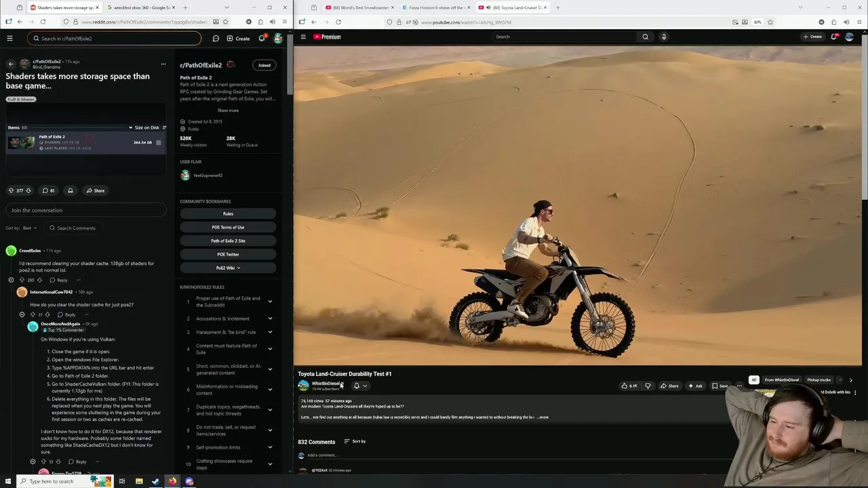
Task: Upvote CreedRules comment
Action: [22, 280]
